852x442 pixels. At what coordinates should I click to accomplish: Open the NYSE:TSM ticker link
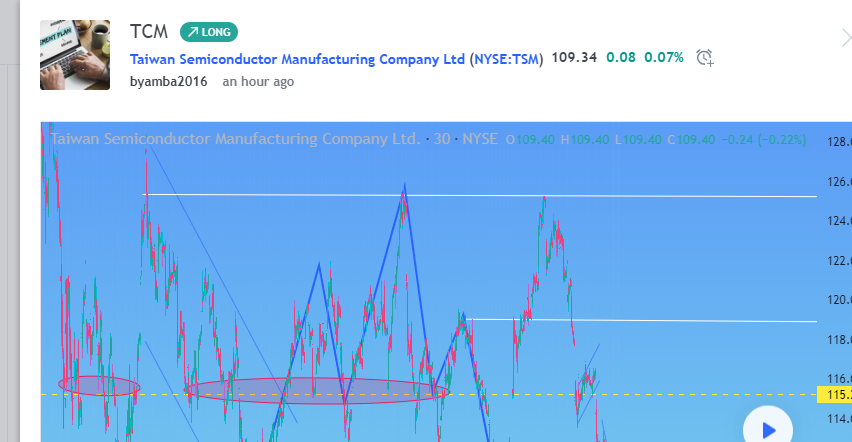(507, 59)
